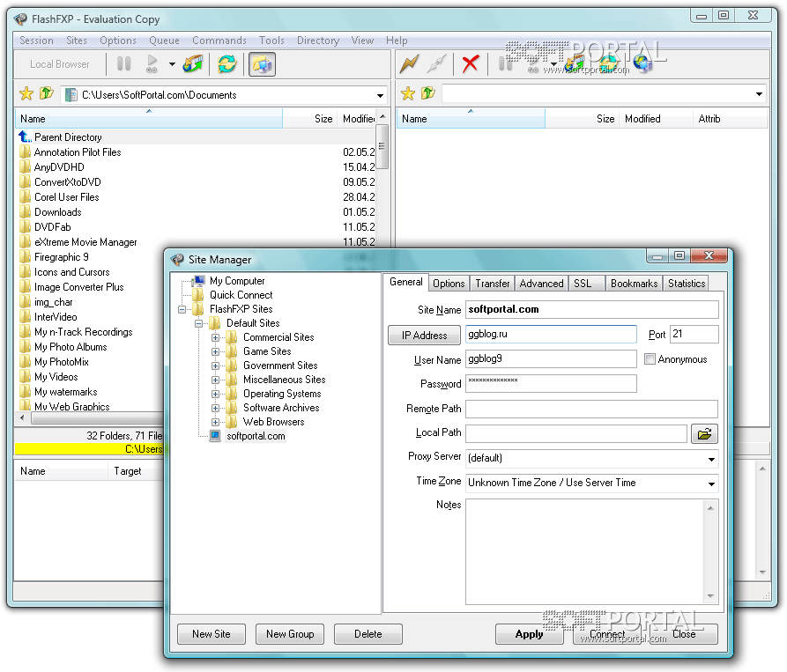
Task: Click the left pane Go transfer icon
Action: (x=152, y=64)
